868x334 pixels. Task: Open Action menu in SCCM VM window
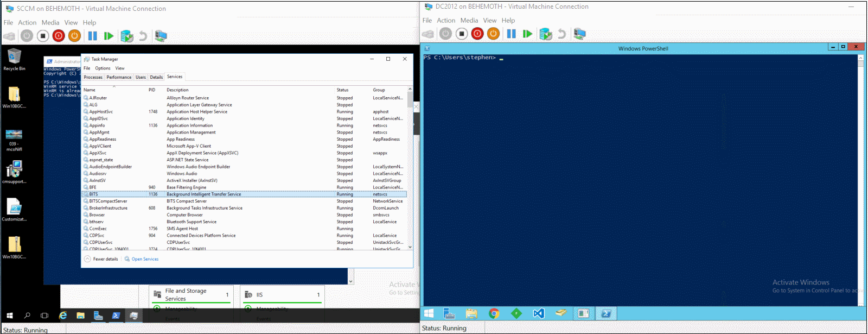[27, 23]
